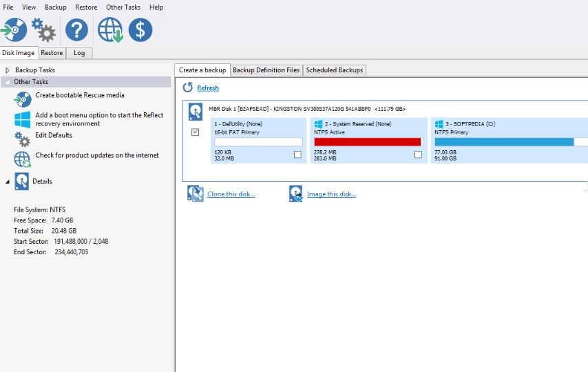The image size is (588, 372).
Task: Collapse the Other Tasks section
Action: 7,82
